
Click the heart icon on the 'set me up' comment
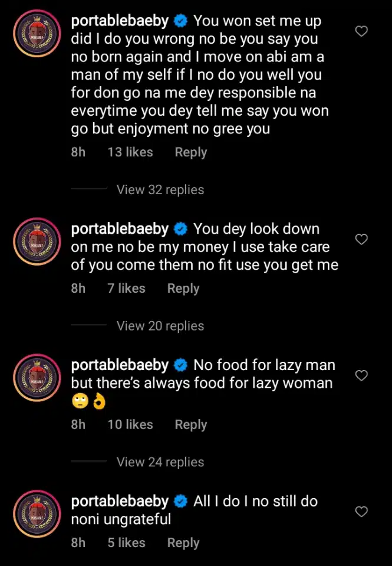(x=361, y=31)
